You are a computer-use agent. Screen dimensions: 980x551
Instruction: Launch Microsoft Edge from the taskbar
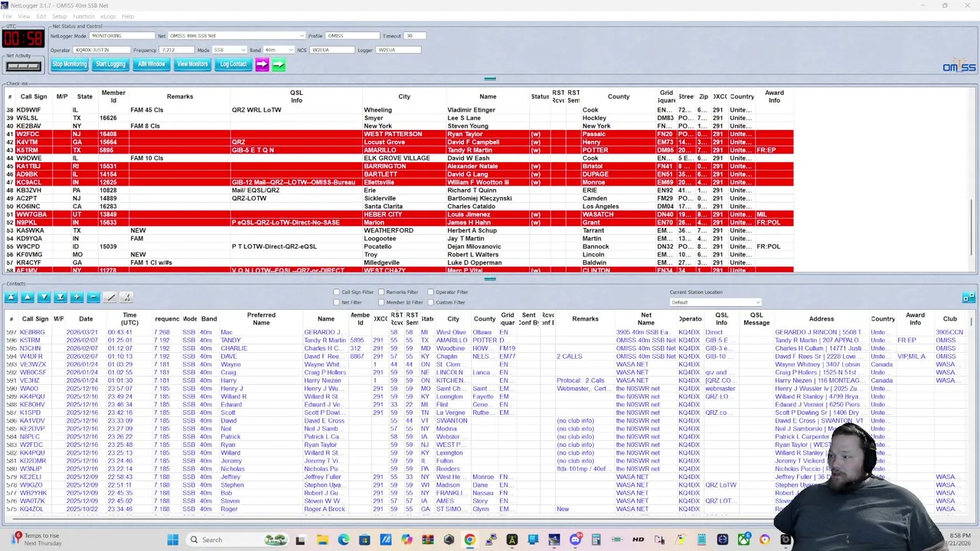pyautogui.click(x=344, y=540)
